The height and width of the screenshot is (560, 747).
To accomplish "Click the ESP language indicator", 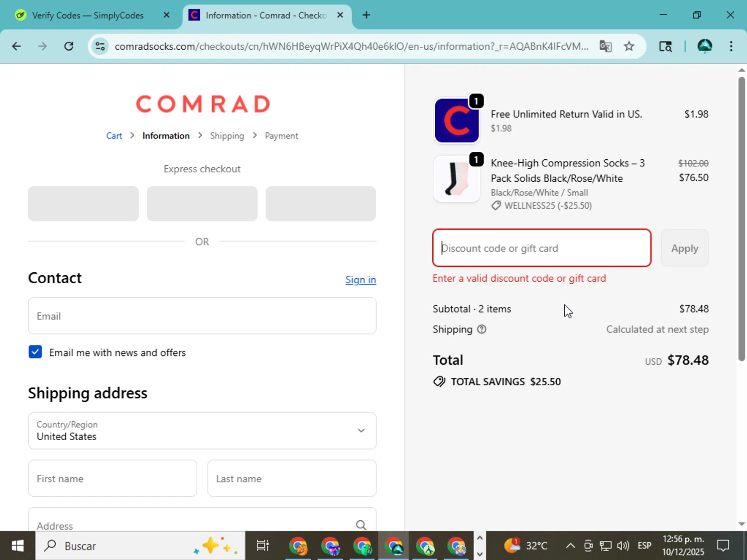I will tap(644, 546).
